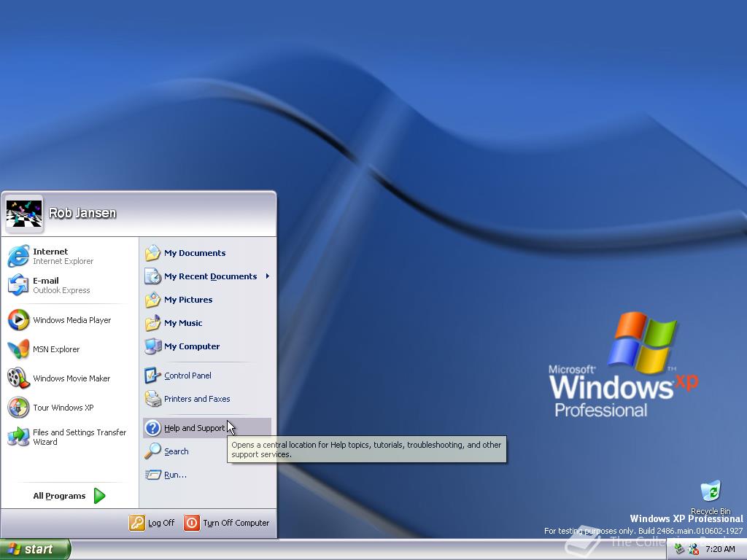The image size is (747, 560).
Task: Click the Run... text label
Action: pyautogui.click(x=175, y=475)
